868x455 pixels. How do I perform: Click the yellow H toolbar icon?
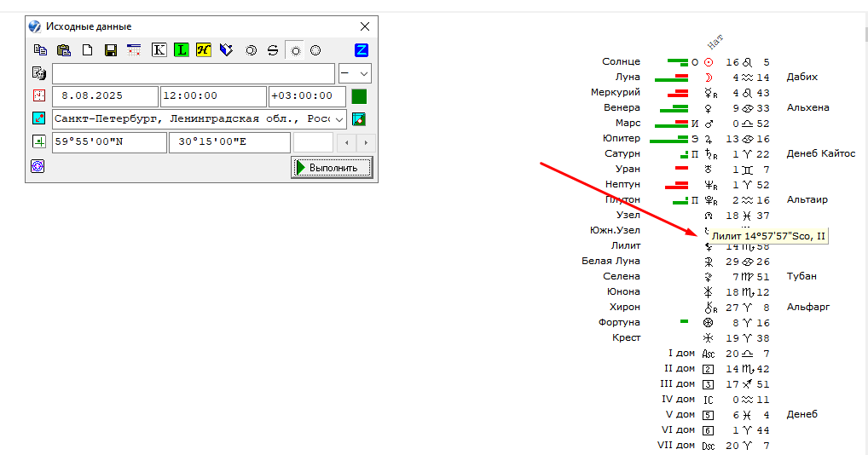coord(204,50)
